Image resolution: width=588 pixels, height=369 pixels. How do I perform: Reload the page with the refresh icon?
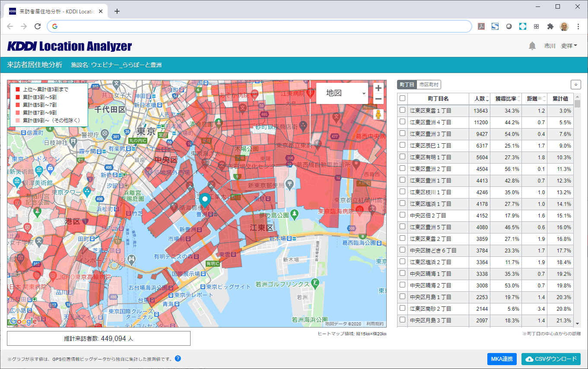pos(38,26)
